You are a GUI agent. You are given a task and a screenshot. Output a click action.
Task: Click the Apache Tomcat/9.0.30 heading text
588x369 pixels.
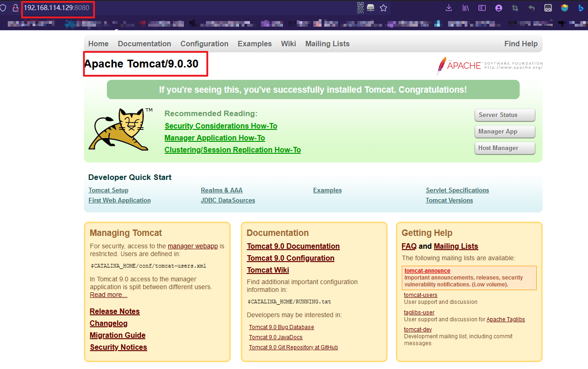click(x=141, y=64)
